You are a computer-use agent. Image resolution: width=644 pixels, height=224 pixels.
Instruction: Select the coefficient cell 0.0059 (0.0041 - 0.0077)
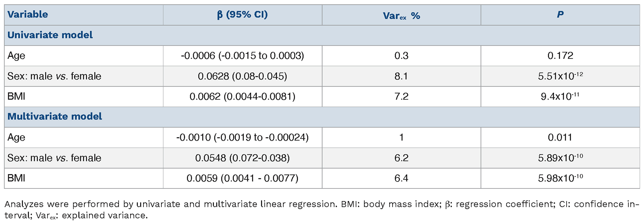click(242, 178)
